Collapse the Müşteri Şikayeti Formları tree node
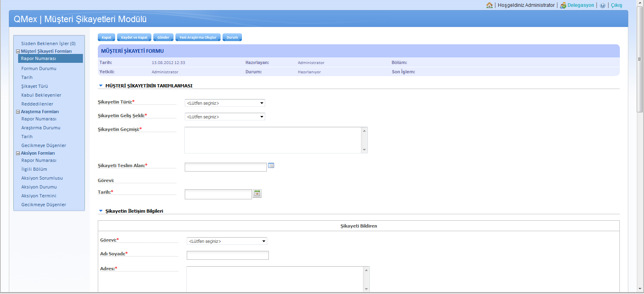Screen dimensions: 644x294 (18, 52)
